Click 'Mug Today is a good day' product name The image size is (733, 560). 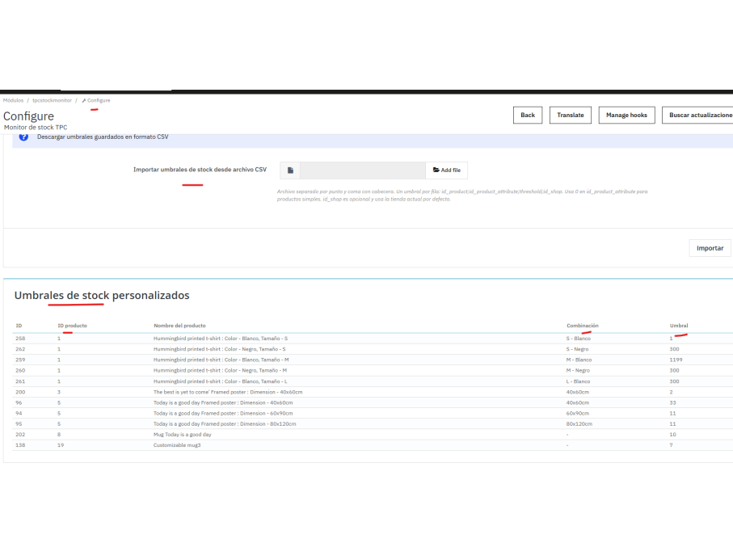coord(183,434)
